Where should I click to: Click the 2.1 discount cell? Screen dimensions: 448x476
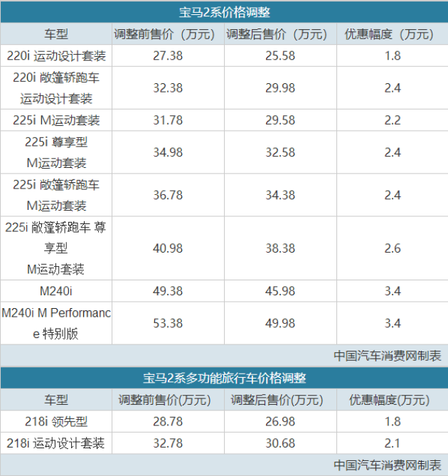(x=393, y=443)
